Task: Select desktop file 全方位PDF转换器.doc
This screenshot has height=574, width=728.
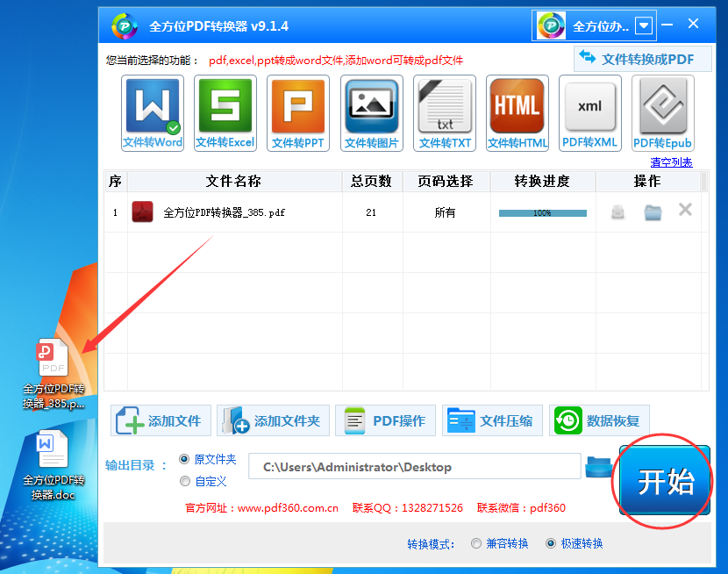Action: point(54,465)
